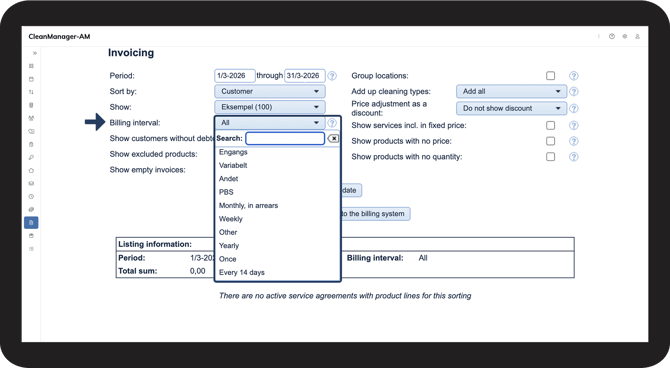Click the help icon next to Period
The height and width of the screenshot is (368, 670).
pyautogui.click(x=332, y=76)
